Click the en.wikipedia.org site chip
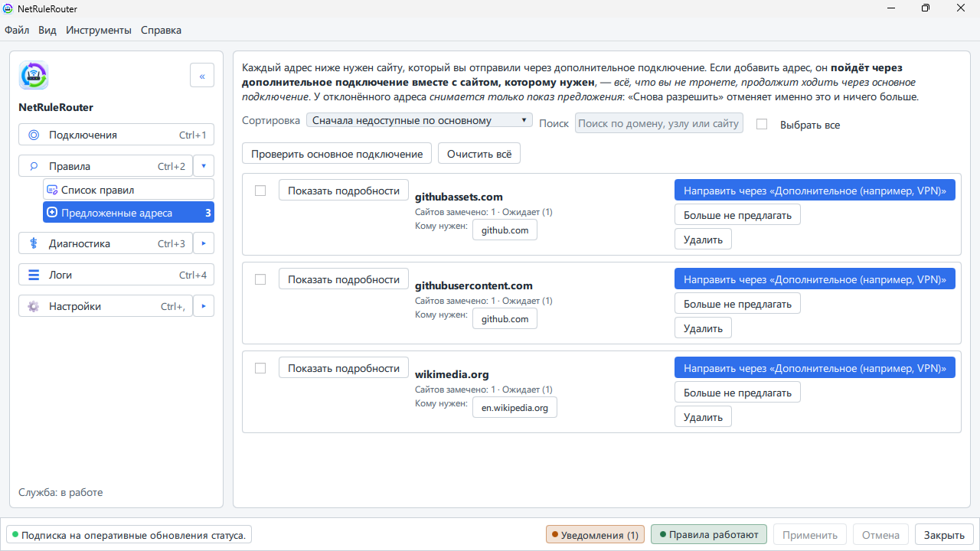980x551 pixels. point(514,408)
